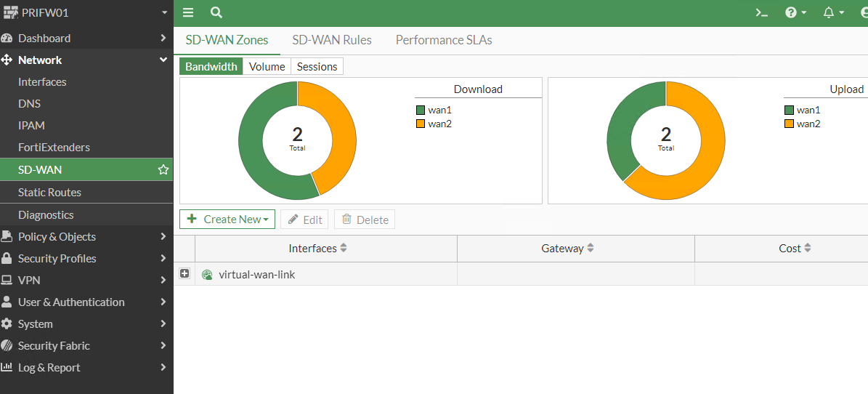This screenshot has height=394, width=868.
Task: Click the Policy & Objects icon
Action: [x=7, y=237]
